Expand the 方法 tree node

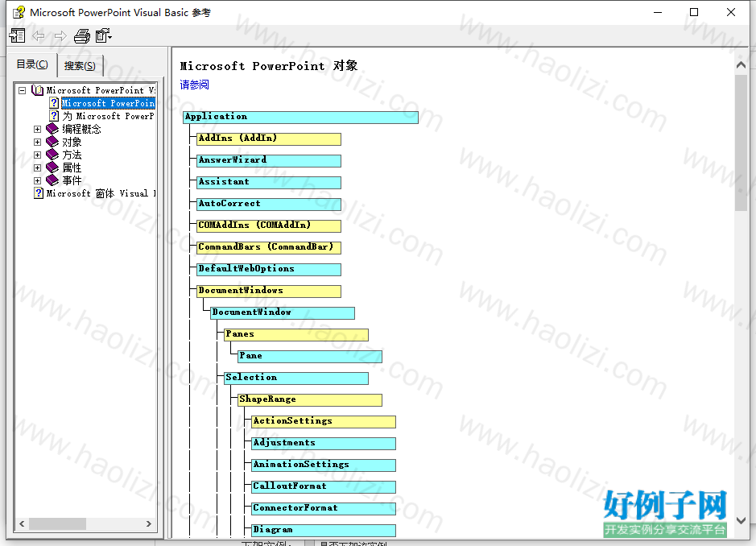coord(37,155)
